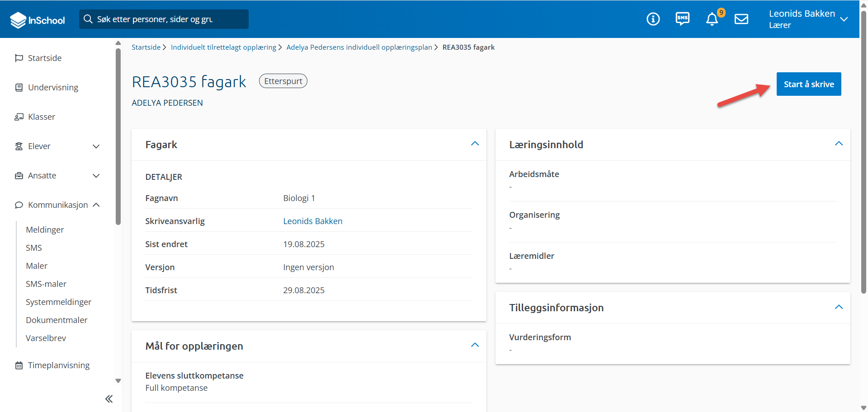This screenshot has width=868, height=412.
Task: Click the Arbeidsmåte label
Action: [x=534, y=174]
